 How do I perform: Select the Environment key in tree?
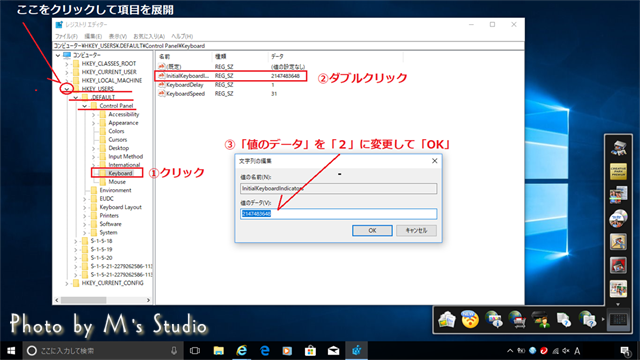pos(115,191)
